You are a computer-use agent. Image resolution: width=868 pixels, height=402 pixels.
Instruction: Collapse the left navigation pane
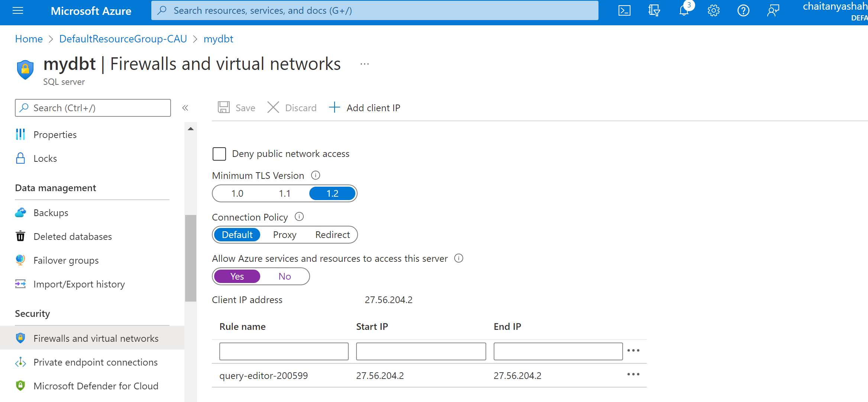point(185,107)
